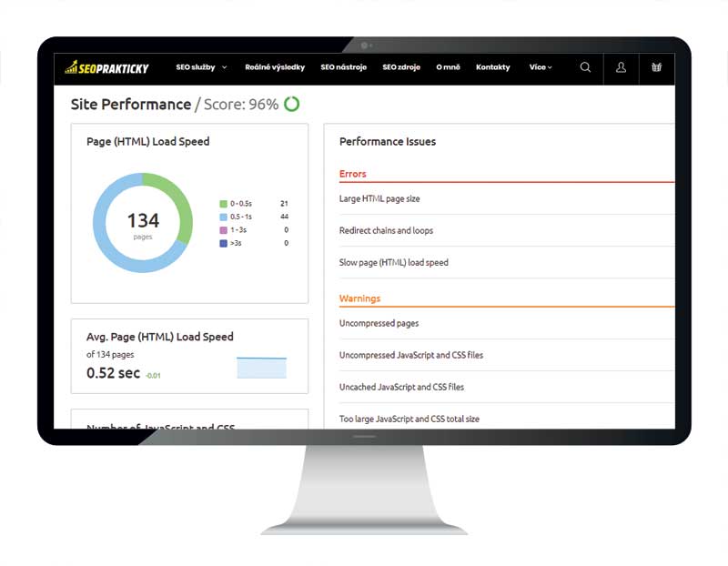Expand the Více dropdown menu
The width and height of the screenshot is (728, 566).
click(541, 67)
